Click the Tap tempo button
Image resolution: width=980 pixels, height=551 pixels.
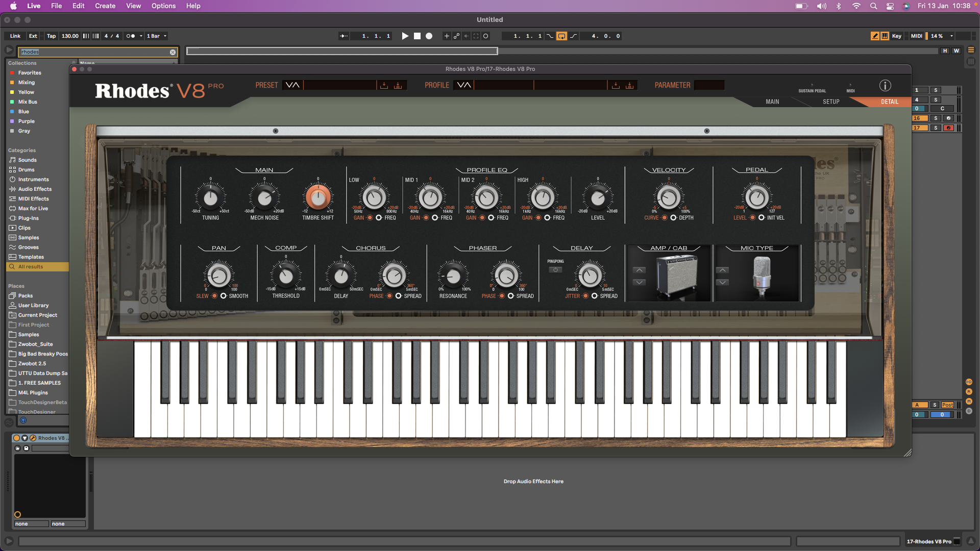[51, 36]
